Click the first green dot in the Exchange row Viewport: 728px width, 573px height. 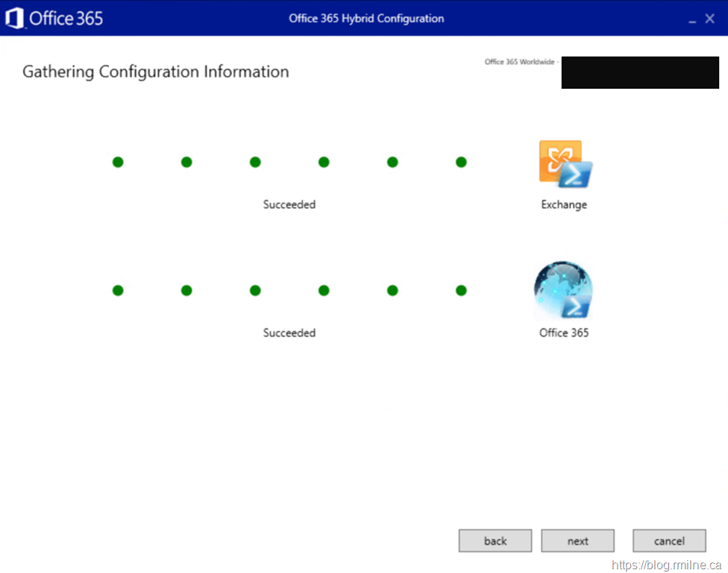(x=118, y=162)
